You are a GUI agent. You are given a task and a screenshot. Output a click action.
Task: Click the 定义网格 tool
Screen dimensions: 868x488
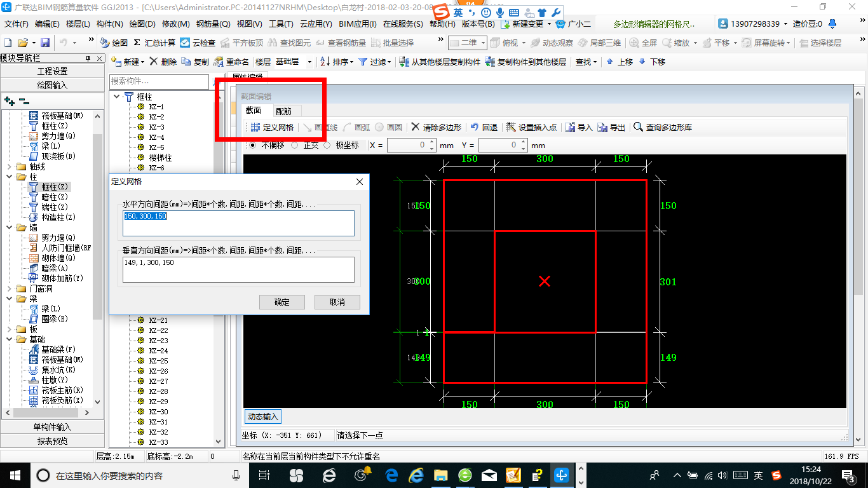(x=273, y=127)
